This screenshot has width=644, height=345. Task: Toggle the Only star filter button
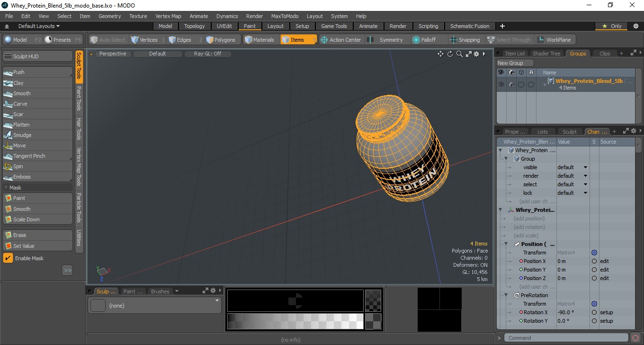(x=612, y=26)
